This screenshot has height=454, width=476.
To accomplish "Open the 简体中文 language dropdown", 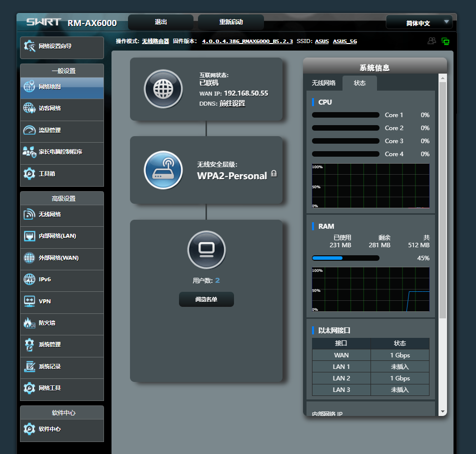I will tap(419, 23).
